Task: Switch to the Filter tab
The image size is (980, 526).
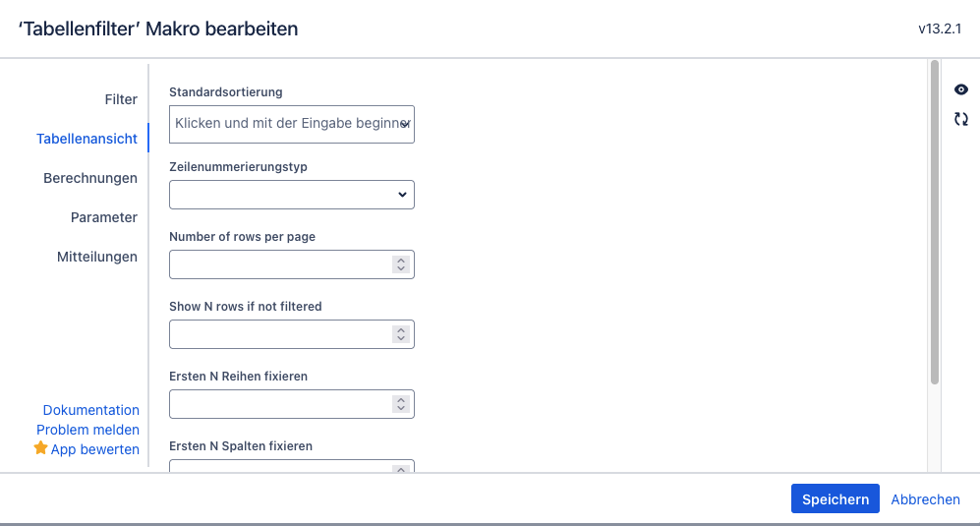Action: tap(121, 99)
